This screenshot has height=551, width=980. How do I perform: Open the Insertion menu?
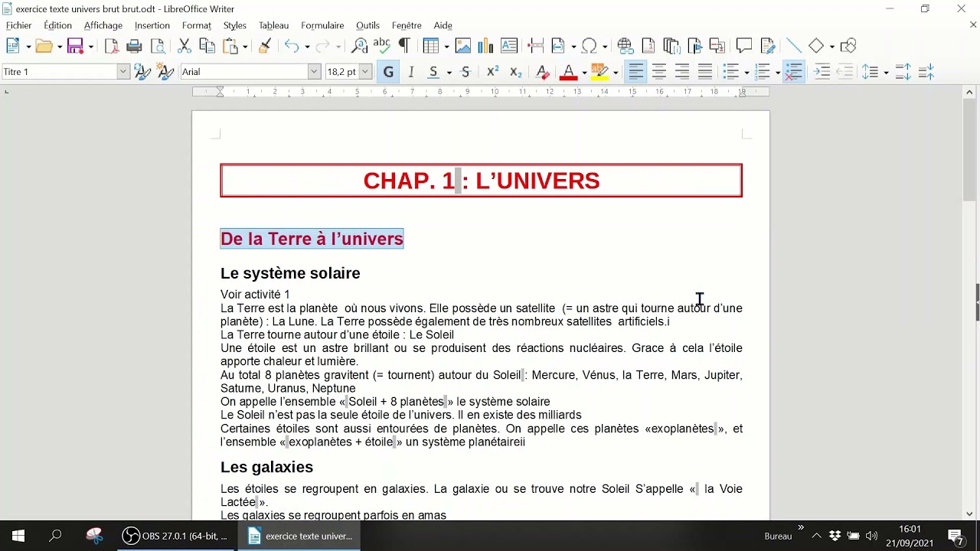152,25
